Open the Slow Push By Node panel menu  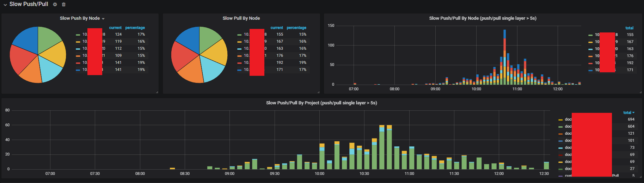82,18
